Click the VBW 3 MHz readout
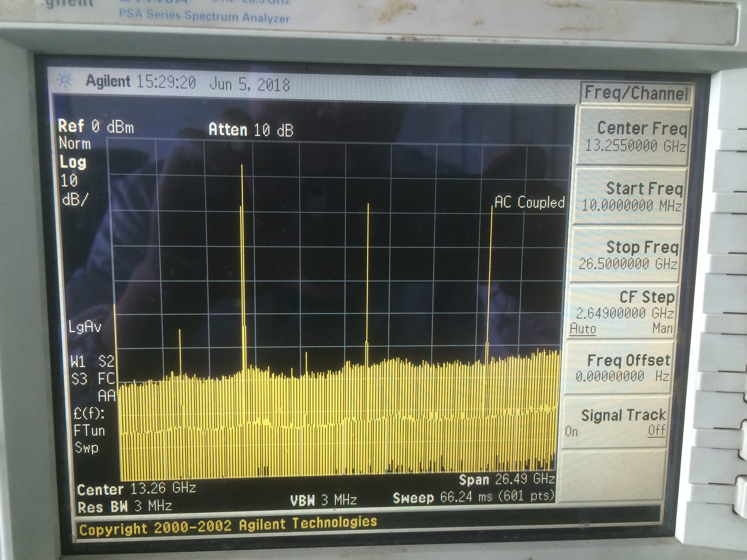The width and height of the screenshot is (747, 560). coord(323,500)
